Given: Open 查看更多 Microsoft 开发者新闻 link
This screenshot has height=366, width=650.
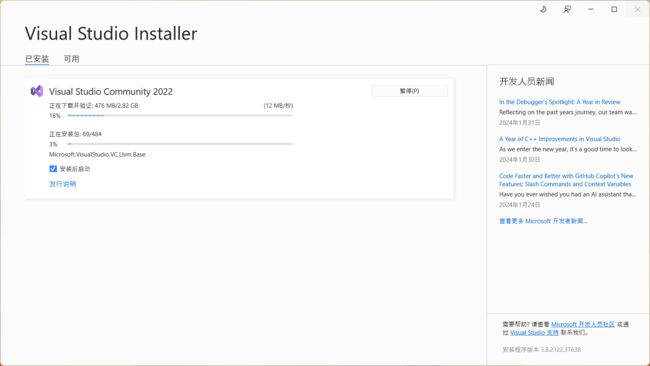Looking at the screenshot, I should (x=543, y=221).
